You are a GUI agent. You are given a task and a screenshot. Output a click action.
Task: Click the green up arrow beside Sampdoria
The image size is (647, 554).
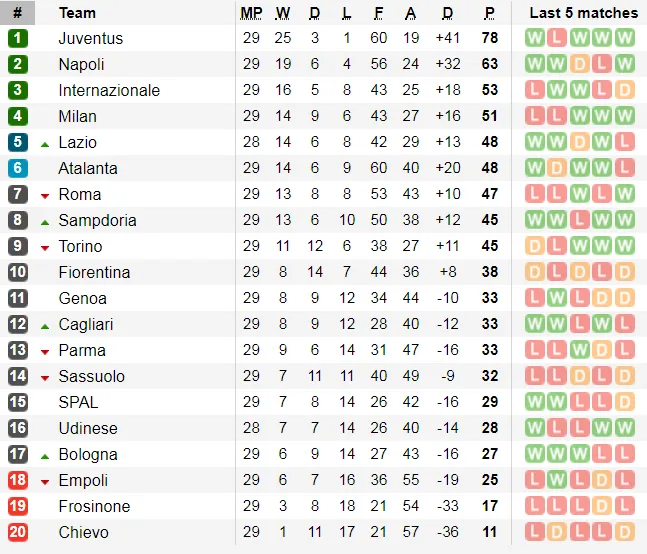[45, 221]
